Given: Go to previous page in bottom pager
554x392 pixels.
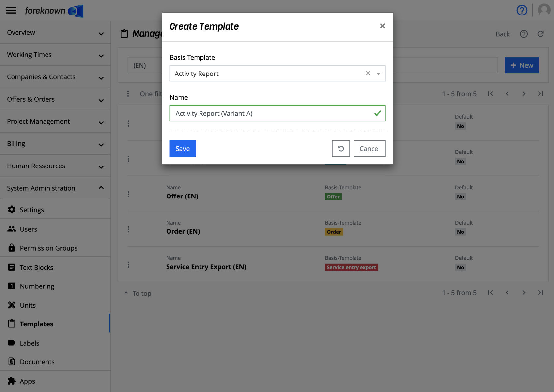Looking at the screenshot, I should (507, 293).
